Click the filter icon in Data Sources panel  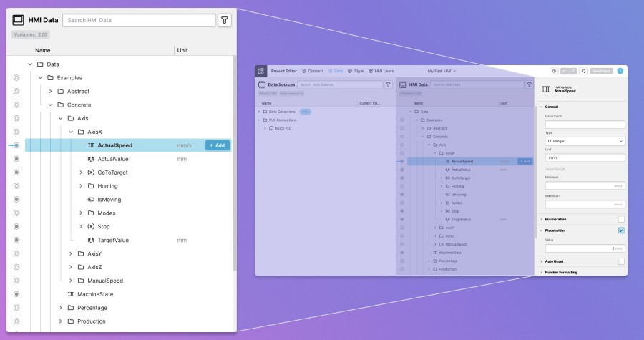tap(388, 84)
